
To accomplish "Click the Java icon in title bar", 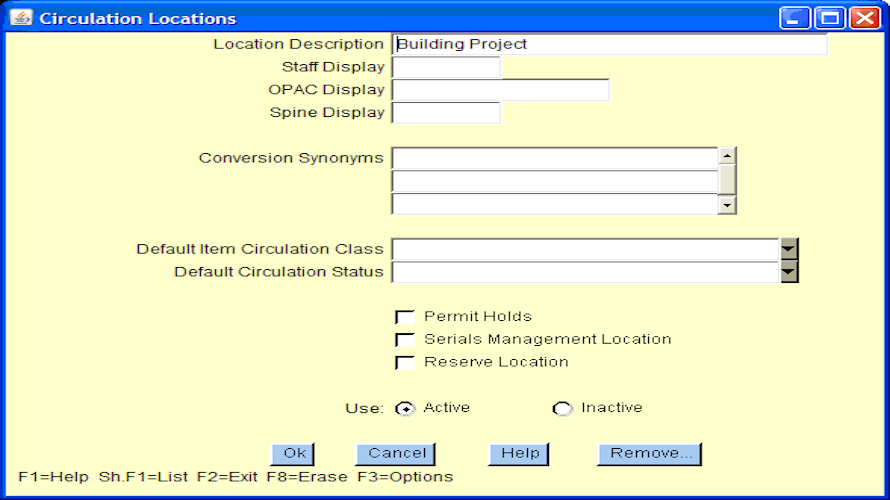I will point(21,18).
